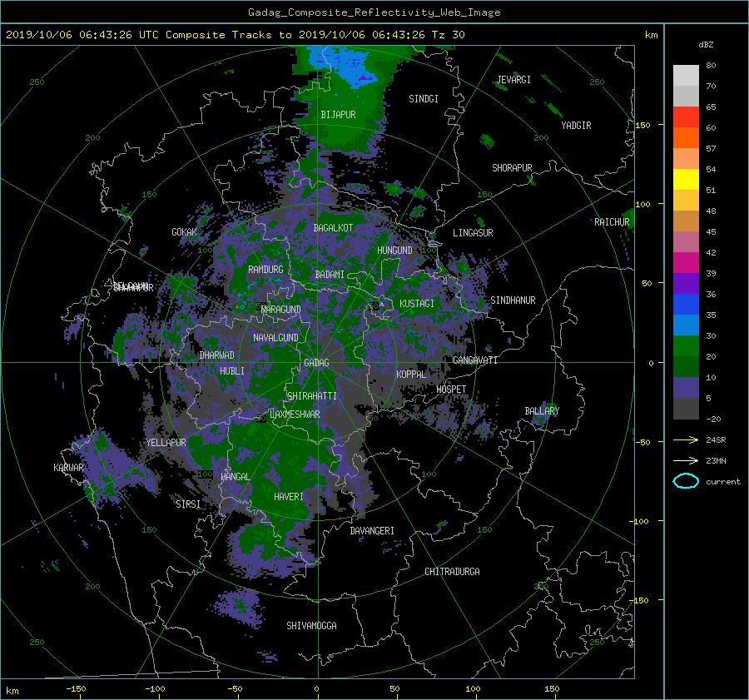Click the light gray 80 dBZ color swatch
Image resolution: width=749 pixels, height=700 pixels.
(x=686, y=76)
